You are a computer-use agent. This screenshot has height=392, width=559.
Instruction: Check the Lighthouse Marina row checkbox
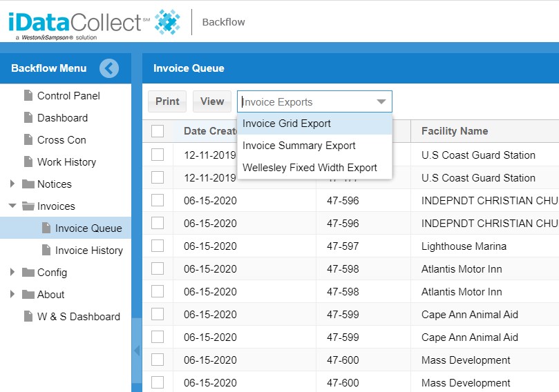pos(158,246)
